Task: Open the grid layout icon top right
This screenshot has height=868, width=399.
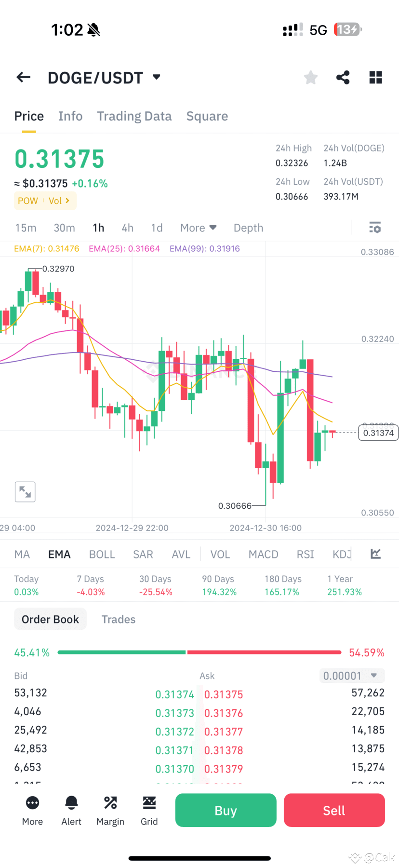Action: coord(375,77)
